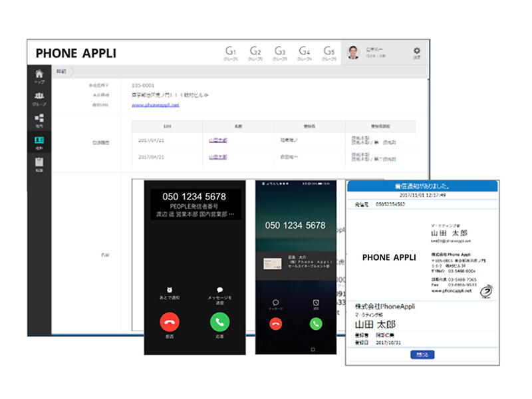Open the settings gear icon
Viewport: 532px width, 399px height.
click(417, 53)
